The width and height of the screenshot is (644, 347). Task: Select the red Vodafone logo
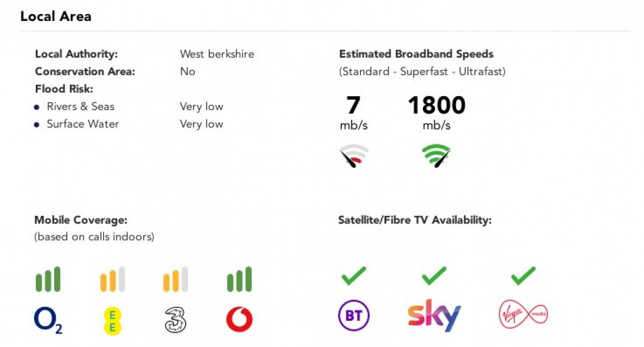coord(239,321)
